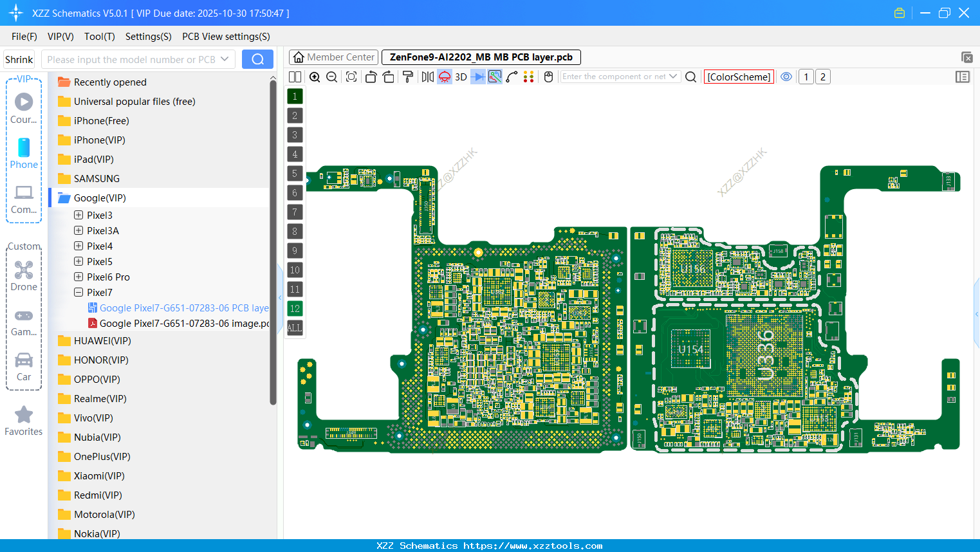Expand the Pixel5 tree node
Viewport: 980px width, 552px height.
(x=79, y=261)
